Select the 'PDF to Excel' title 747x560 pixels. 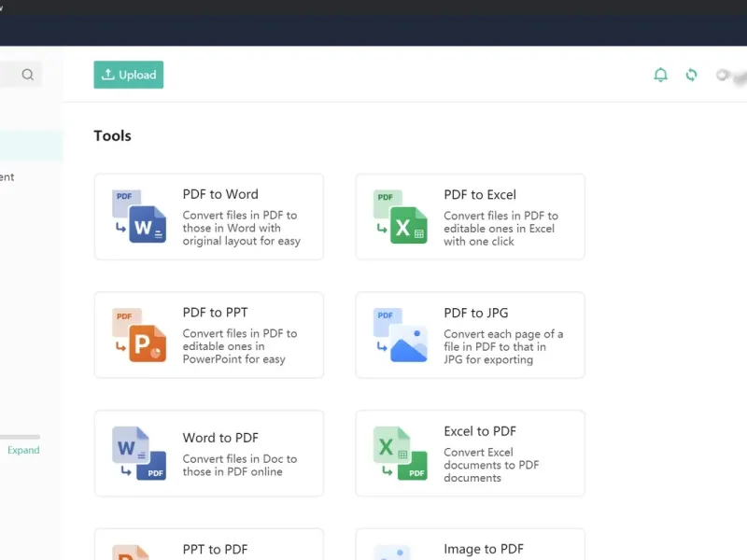(480, 195)
